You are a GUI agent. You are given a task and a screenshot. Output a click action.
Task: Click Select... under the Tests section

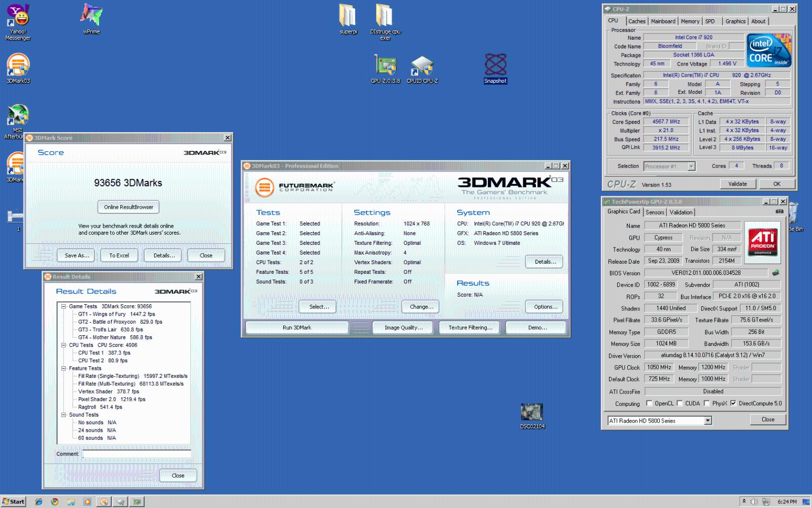pyautogui.click(x=319, y=307)
